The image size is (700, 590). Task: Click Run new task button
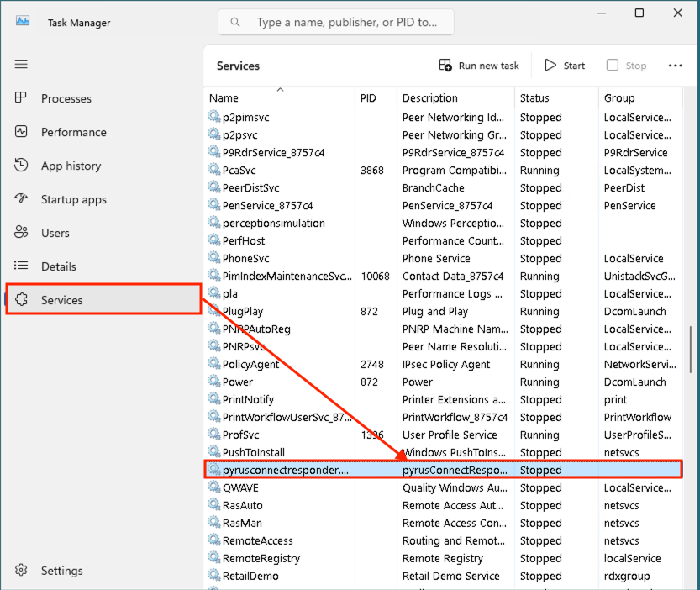click(x=479, y=66)
